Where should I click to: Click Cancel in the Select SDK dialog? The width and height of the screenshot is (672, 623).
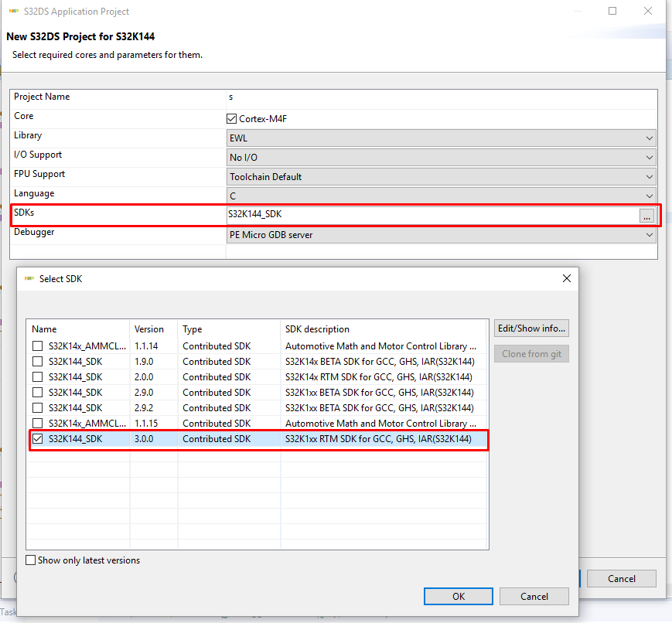pyautogui.click(x=534, y=597)
